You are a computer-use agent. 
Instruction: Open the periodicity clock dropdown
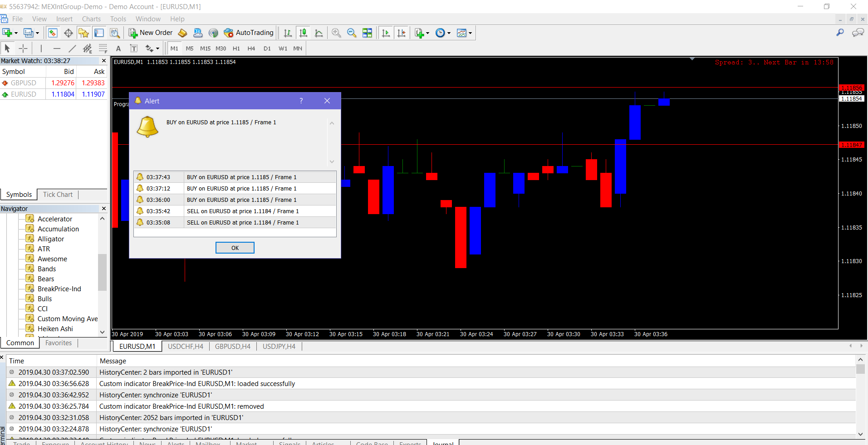(x=449, y=33)
